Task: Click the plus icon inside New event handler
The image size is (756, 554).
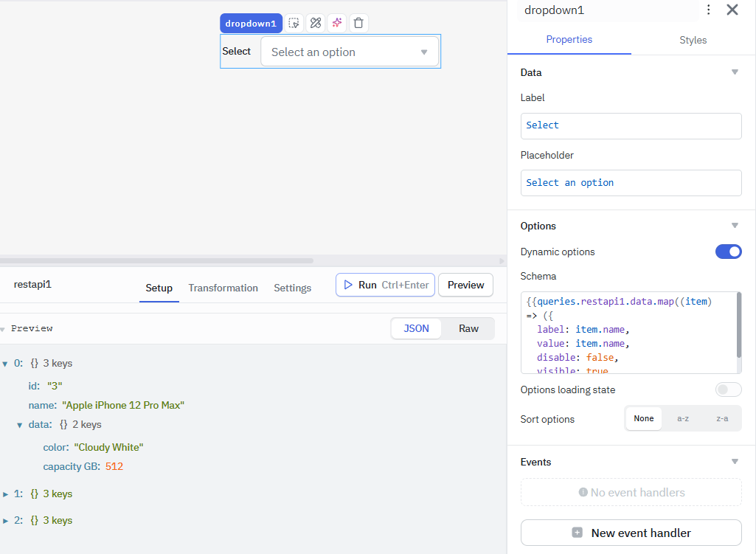Action: click(x=578, y=533)
